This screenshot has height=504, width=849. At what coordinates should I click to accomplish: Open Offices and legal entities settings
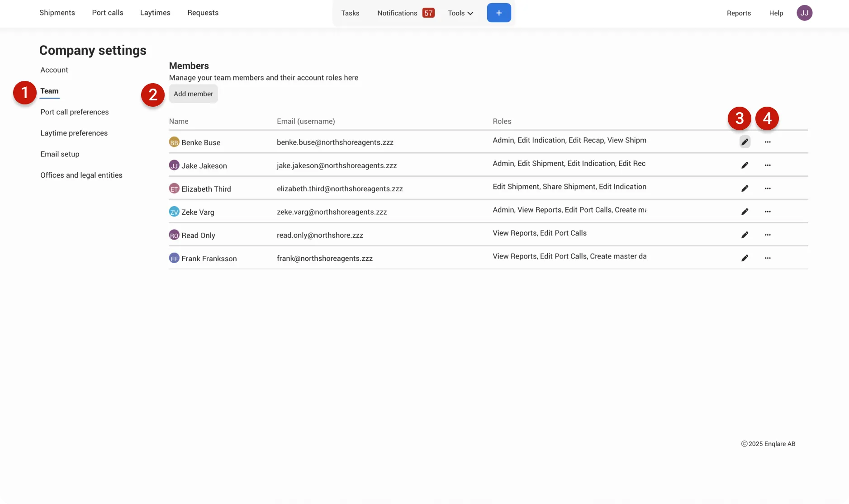coord(81,175)
